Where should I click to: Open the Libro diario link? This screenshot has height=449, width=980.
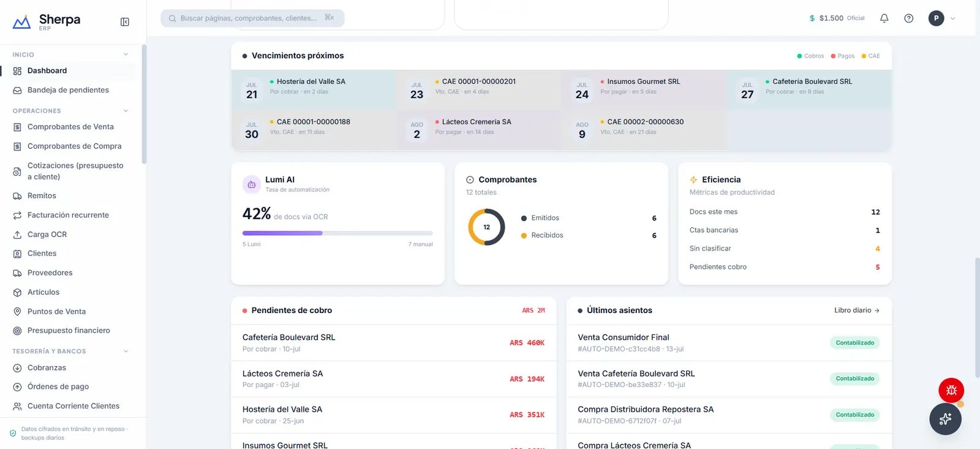pyautogui.click(x=856, y=311)
